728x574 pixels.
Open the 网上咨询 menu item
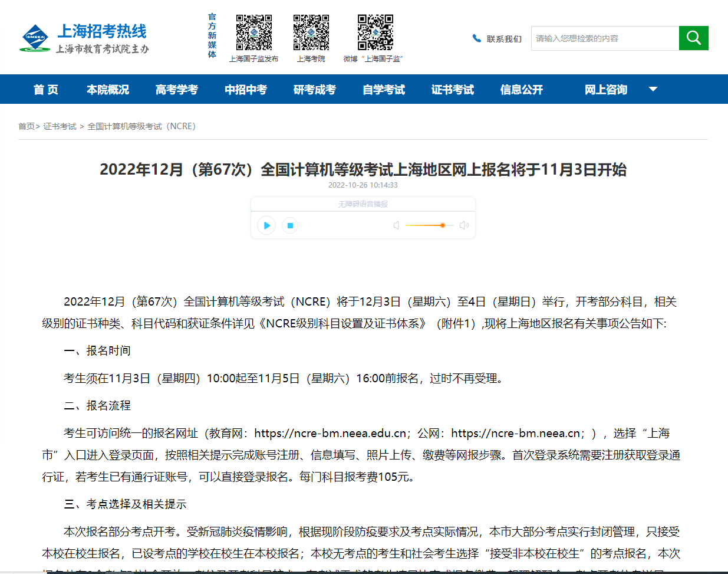(x=605, y=90)
